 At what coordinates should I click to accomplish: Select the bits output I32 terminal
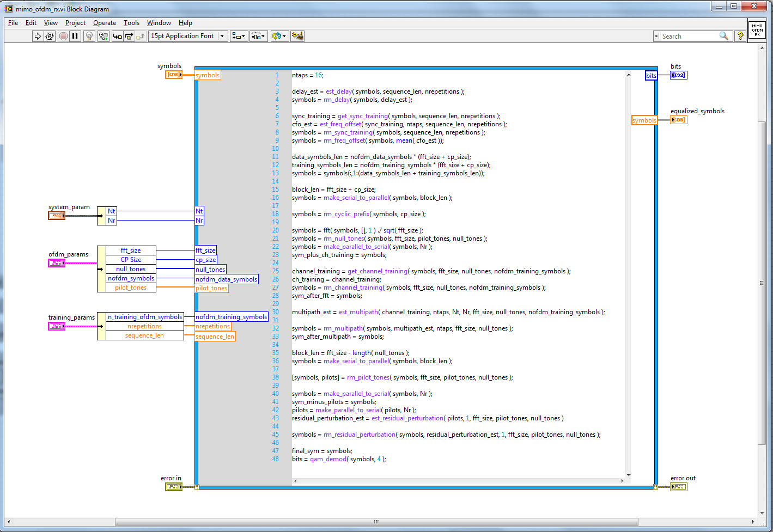click(679, 75)
